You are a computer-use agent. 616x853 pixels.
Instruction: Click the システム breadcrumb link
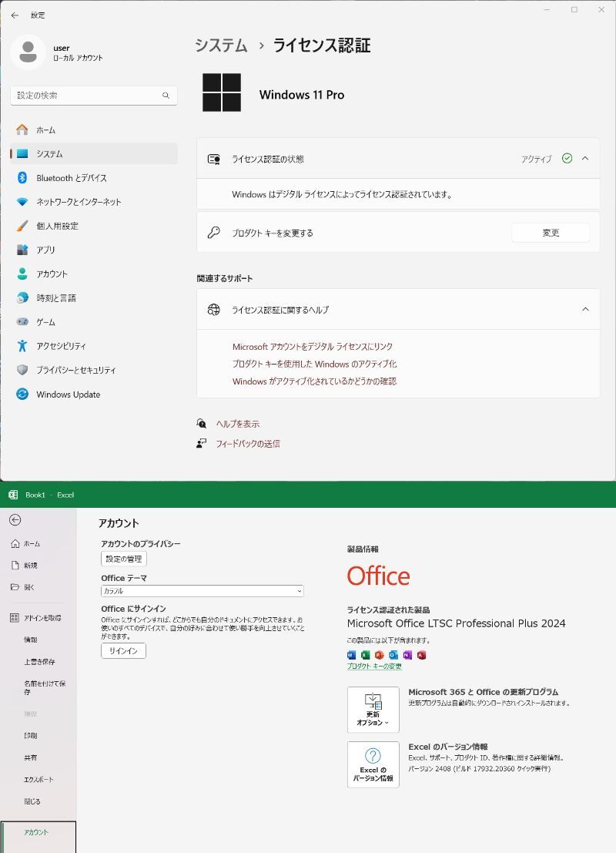pos(221,45)
